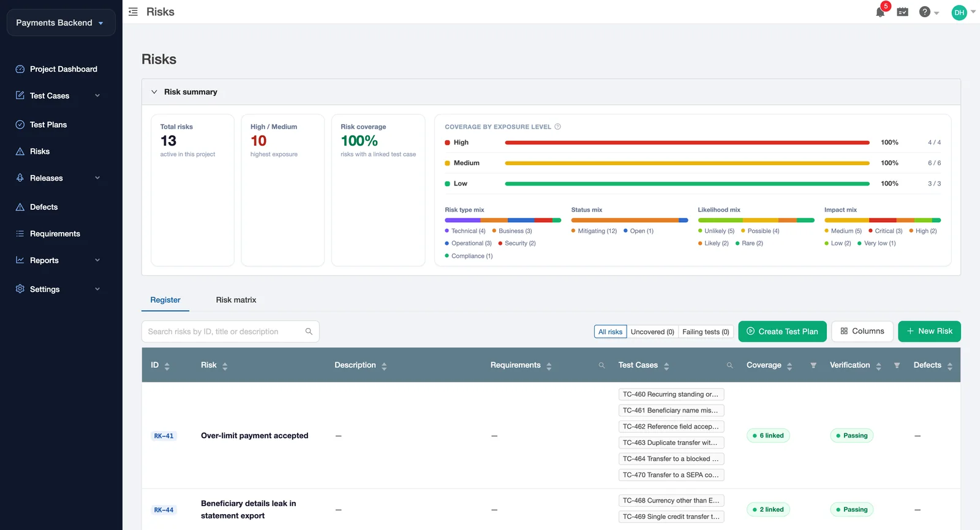The height and width of the screenshot is (530, 980).
Task: Collapse the Risk summary panel
Action: click(154, 92)
